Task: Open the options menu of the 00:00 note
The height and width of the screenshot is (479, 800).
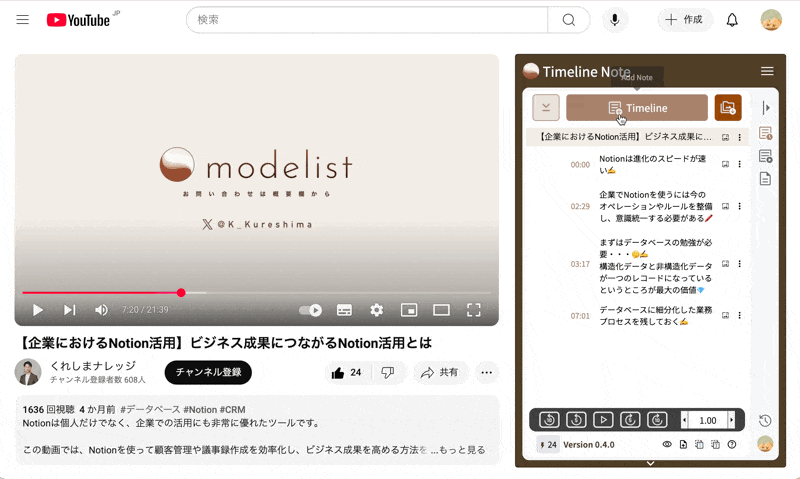Action: (x=739, y=164)
